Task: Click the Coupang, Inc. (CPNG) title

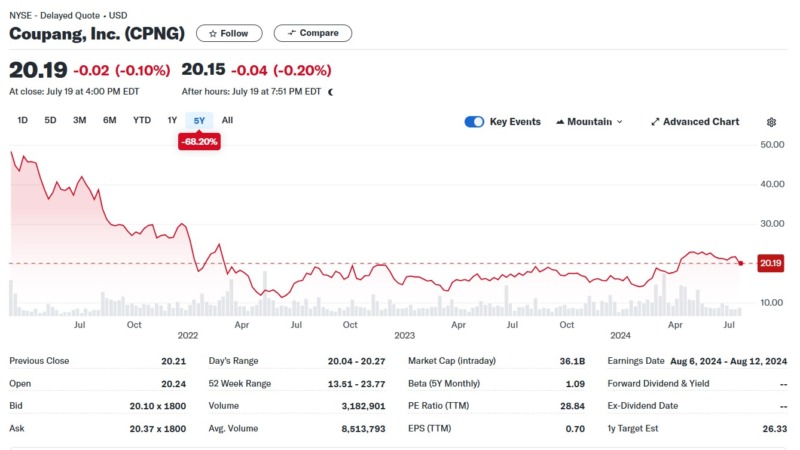Action: (97, 34)
